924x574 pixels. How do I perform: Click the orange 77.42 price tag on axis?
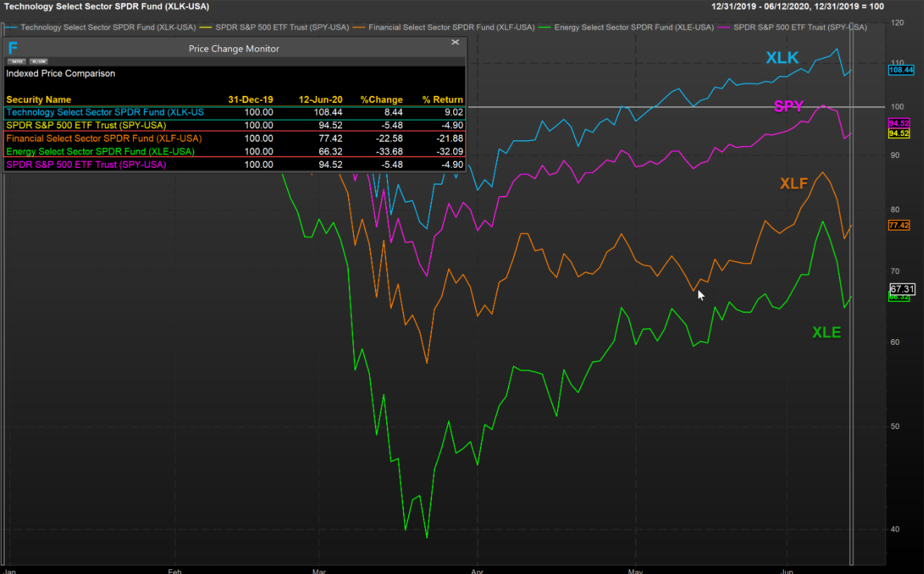pyautogui.click(x=899, y=225)
